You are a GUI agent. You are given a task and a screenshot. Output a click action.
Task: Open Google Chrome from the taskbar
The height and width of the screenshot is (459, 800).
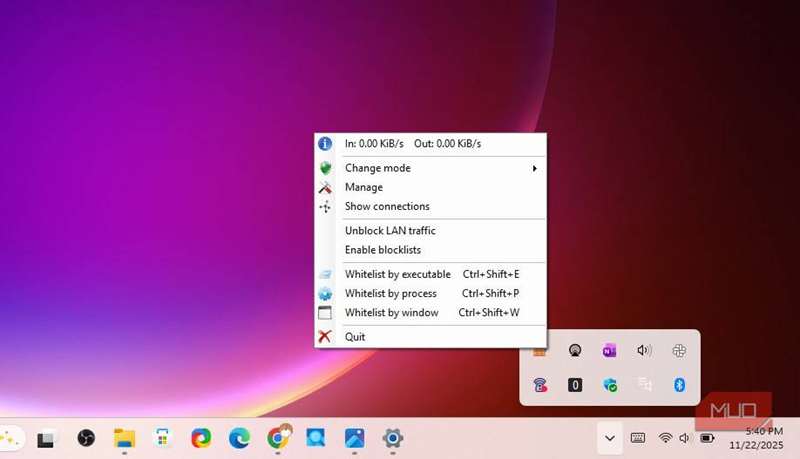[279, 438]
